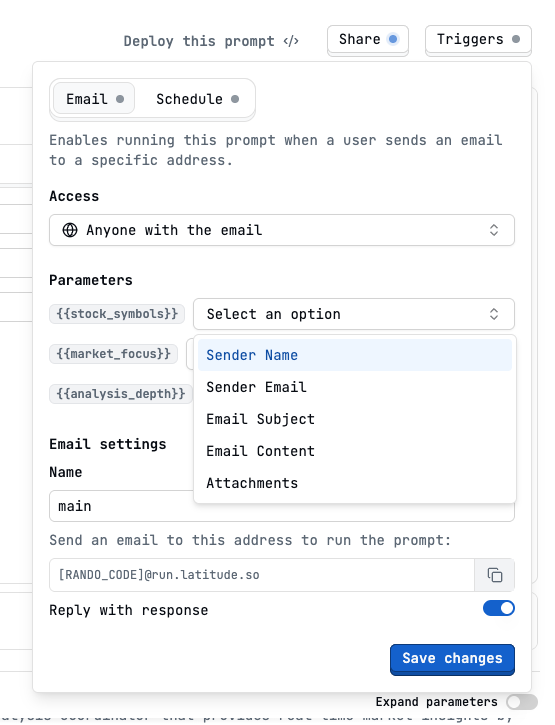The height and width of the screenshot is (725, 555).
Task: Pick Attachments option
Action: pos(355,483)
